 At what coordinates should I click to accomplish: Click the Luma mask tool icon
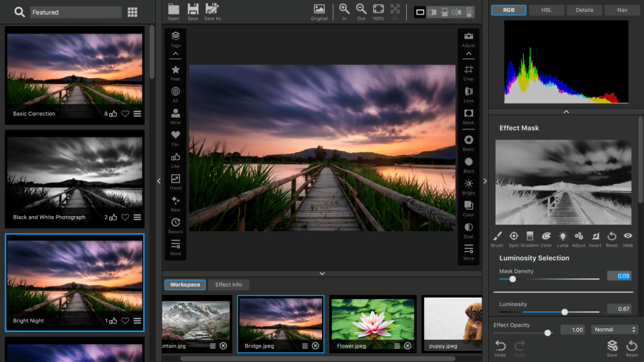pyautogui.click(x=563, y=236)
